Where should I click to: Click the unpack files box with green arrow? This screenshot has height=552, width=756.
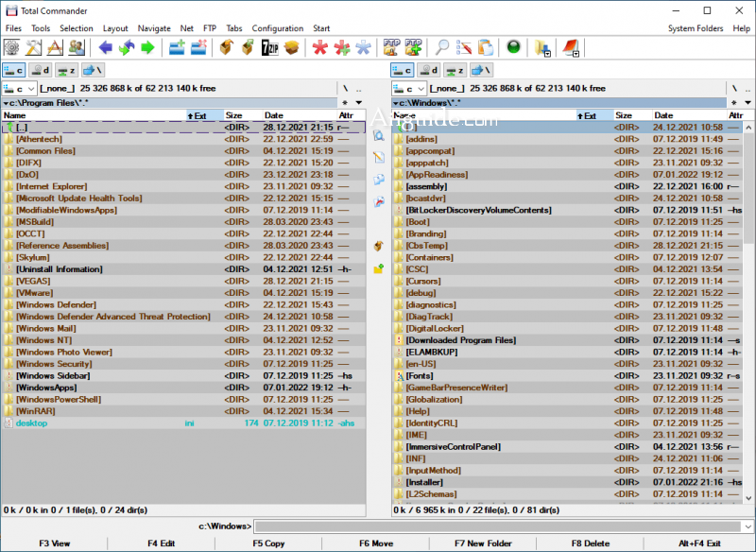pyautogui.click(x=248, y=47)
